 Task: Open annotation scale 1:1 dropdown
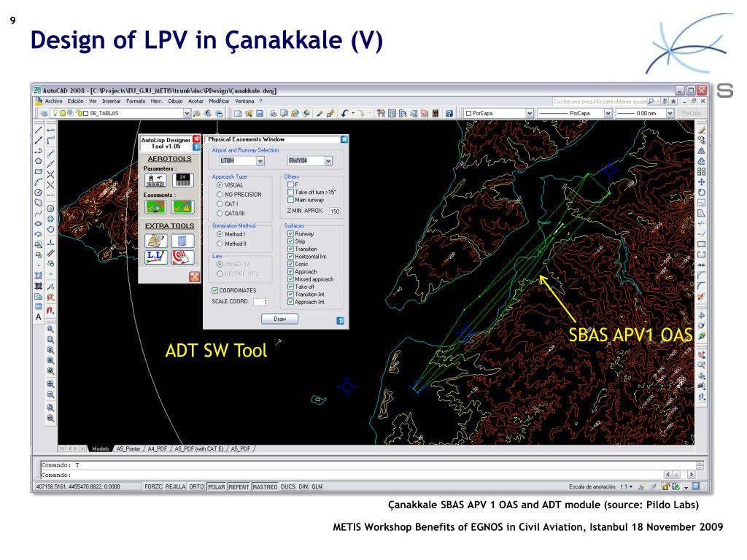tap(627, 486)
